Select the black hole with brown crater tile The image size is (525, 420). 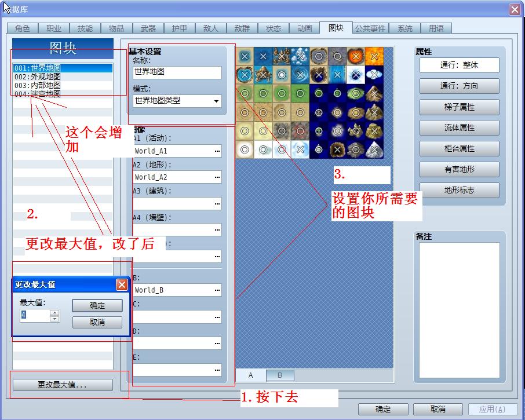337,149
